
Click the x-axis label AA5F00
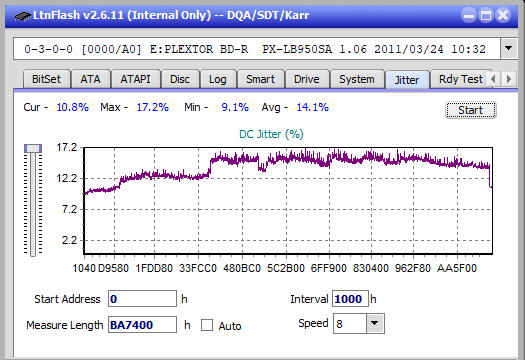(457, 268)
